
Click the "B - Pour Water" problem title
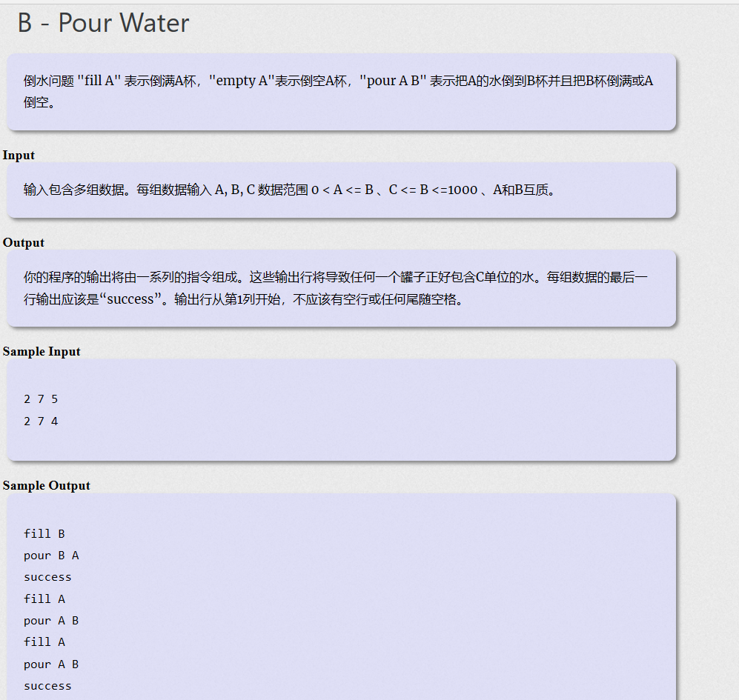pos(103,23)
